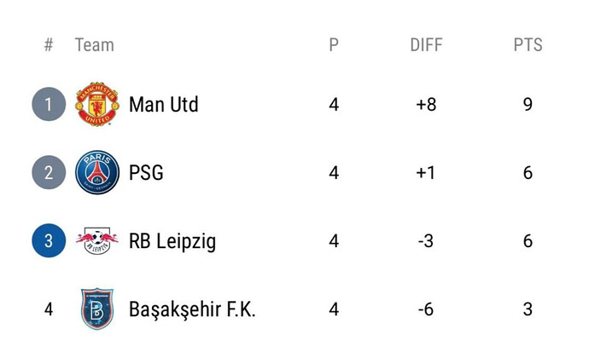The image size is (589, 364).
Task: Sort by the PTS column header
Action: [x=528, y=44]
